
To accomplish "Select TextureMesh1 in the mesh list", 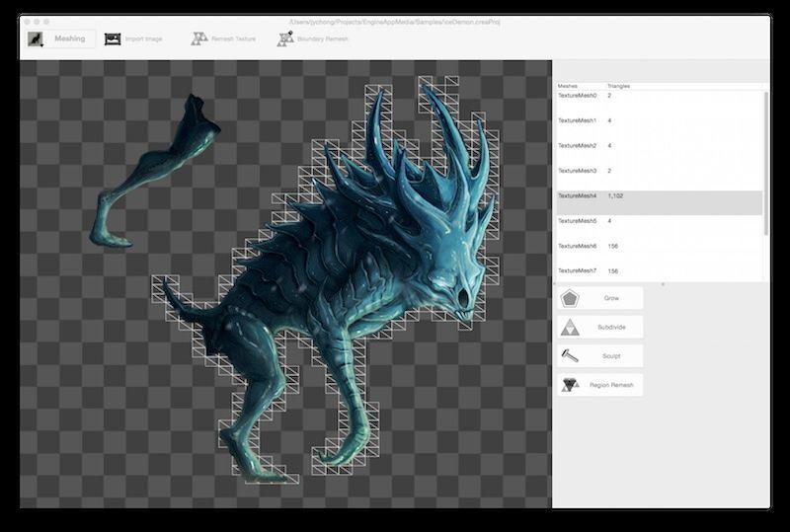I will tap(659, 127).
